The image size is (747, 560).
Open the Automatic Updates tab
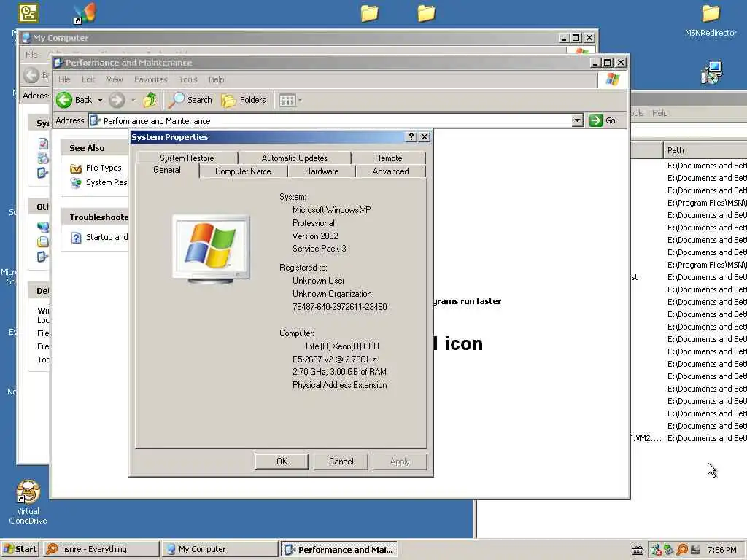coord(295,158)
